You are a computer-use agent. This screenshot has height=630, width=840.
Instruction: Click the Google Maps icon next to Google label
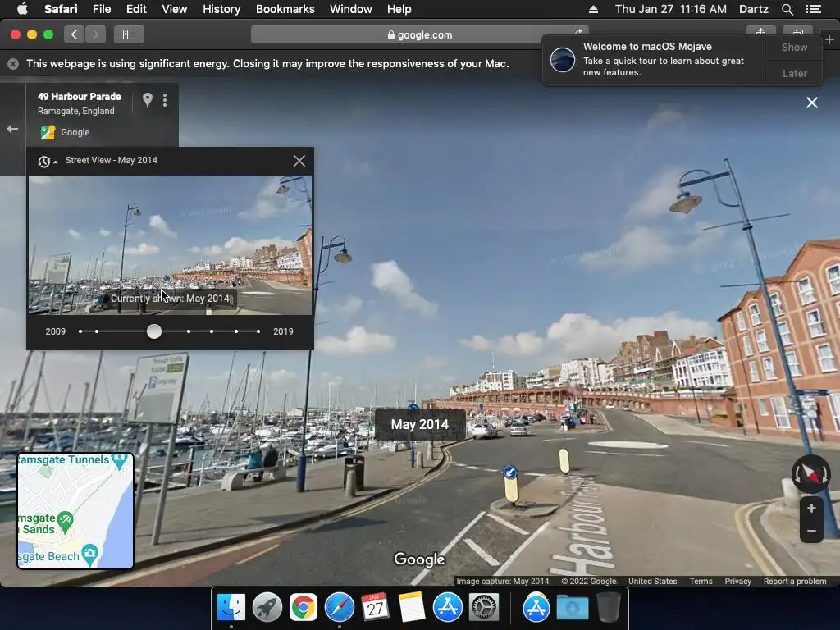coord(48,132)
